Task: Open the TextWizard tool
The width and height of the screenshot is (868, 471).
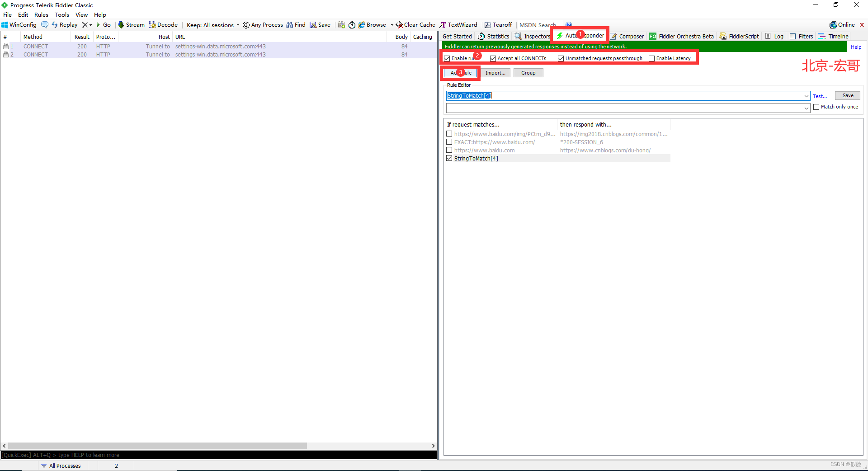Action: (x=458, y=25)
